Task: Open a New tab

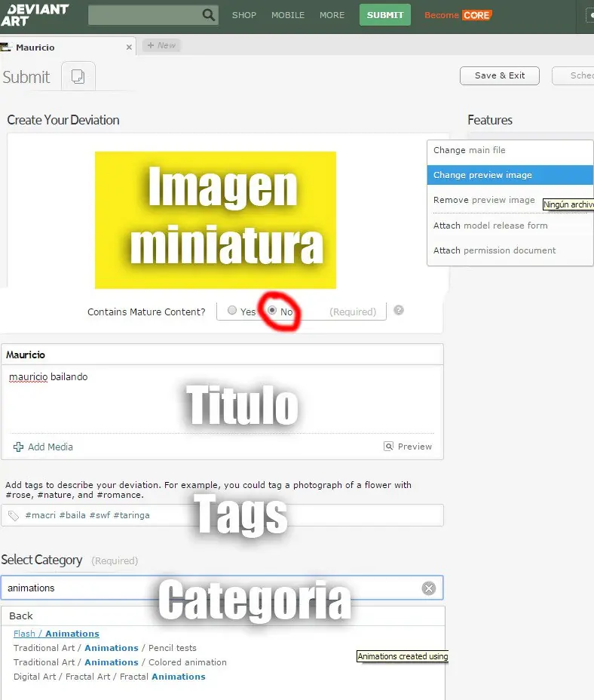Action: (x=161, y=45)
